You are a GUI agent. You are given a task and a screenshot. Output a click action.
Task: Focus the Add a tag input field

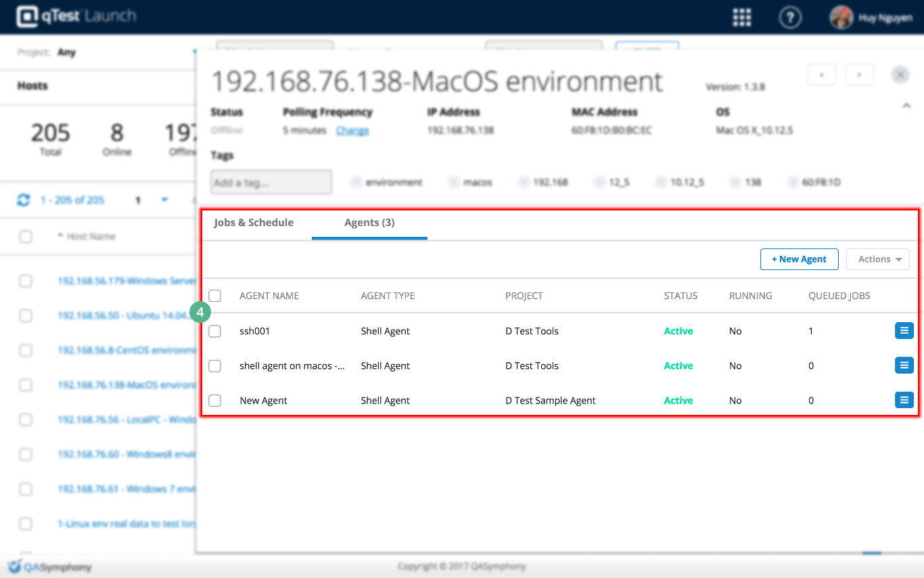(x=271, y=183)
